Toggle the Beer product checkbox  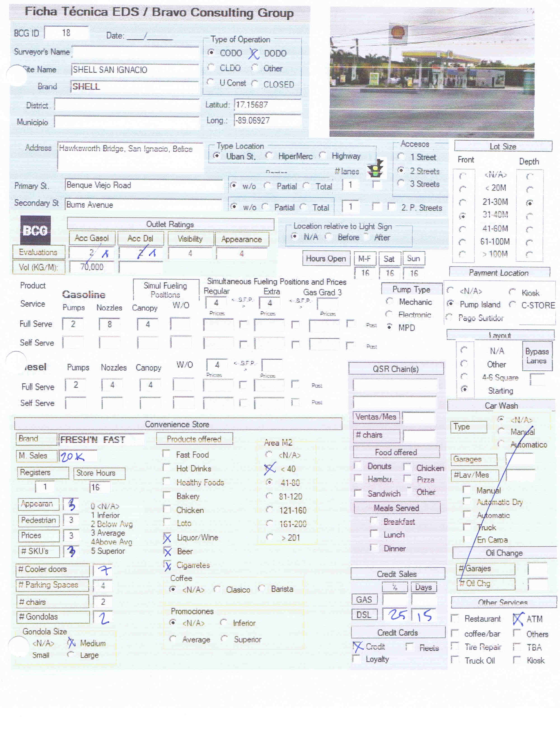coord(167,551)
